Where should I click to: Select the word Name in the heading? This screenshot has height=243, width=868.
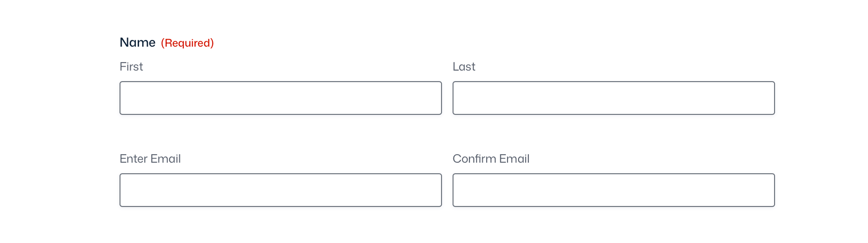click(137, 43)
